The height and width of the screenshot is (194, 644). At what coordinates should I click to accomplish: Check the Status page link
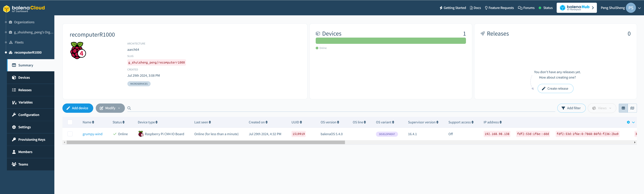point(546,8)
